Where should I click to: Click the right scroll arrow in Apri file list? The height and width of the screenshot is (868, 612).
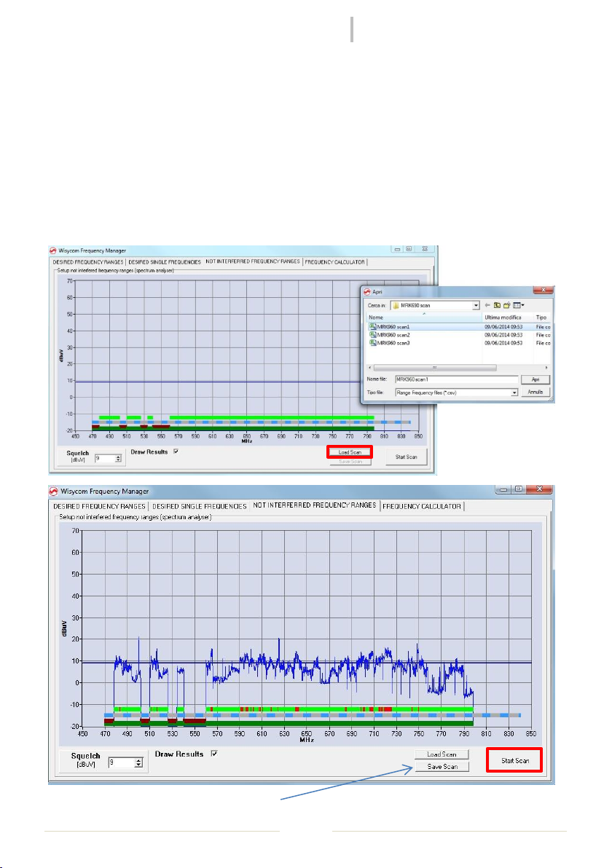[x=546, y=368]
